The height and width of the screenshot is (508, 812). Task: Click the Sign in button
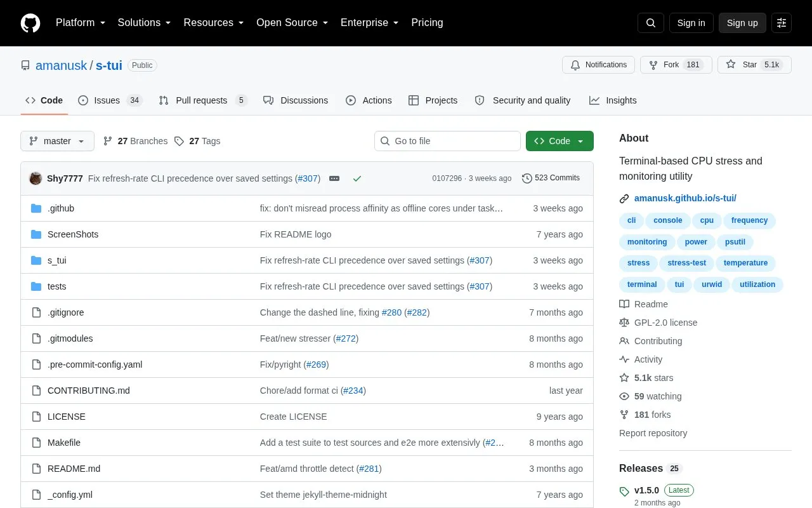(691, 23)
